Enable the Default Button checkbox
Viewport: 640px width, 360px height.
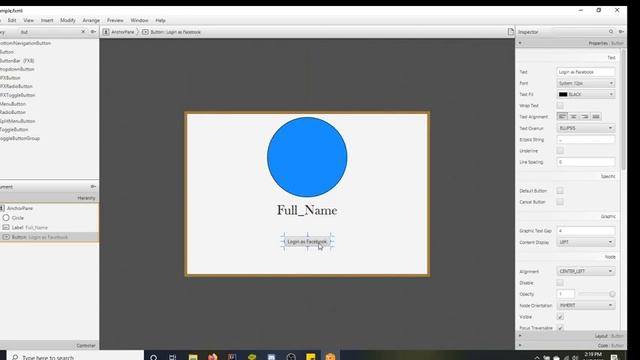click(x=560, y=191)
